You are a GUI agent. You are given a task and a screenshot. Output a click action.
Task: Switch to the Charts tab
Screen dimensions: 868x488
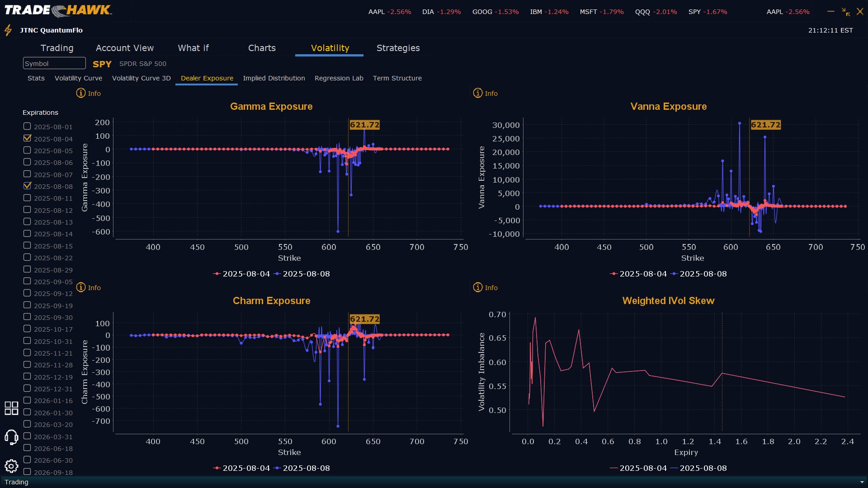click(x=262, y=48)
